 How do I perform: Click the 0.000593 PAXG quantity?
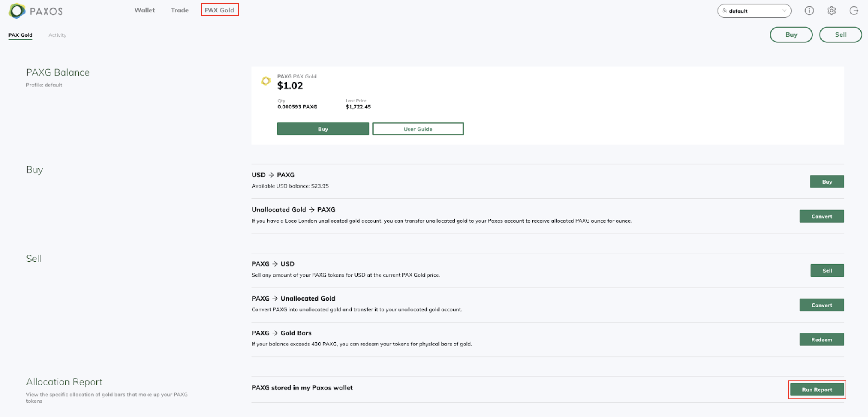[297, 107]
